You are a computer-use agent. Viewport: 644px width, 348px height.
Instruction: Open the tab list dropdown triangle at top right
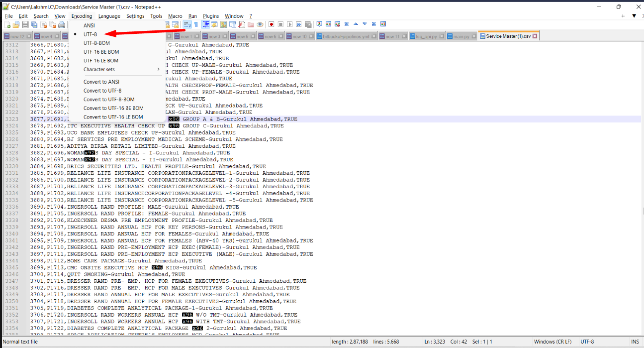[634, 16]
